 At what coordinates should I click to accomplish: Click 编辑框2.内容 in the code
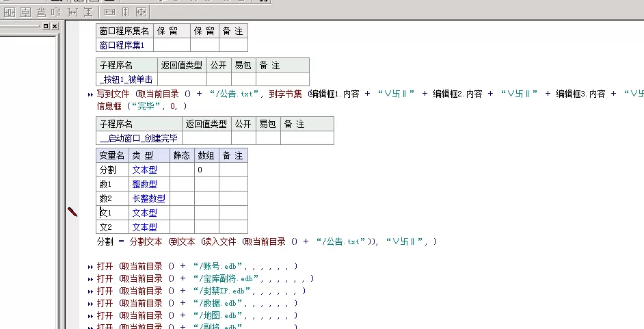click(457, 94)
